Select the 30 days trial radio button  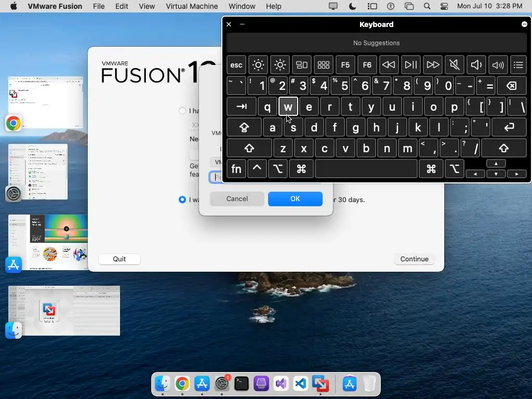click(182, 199)
